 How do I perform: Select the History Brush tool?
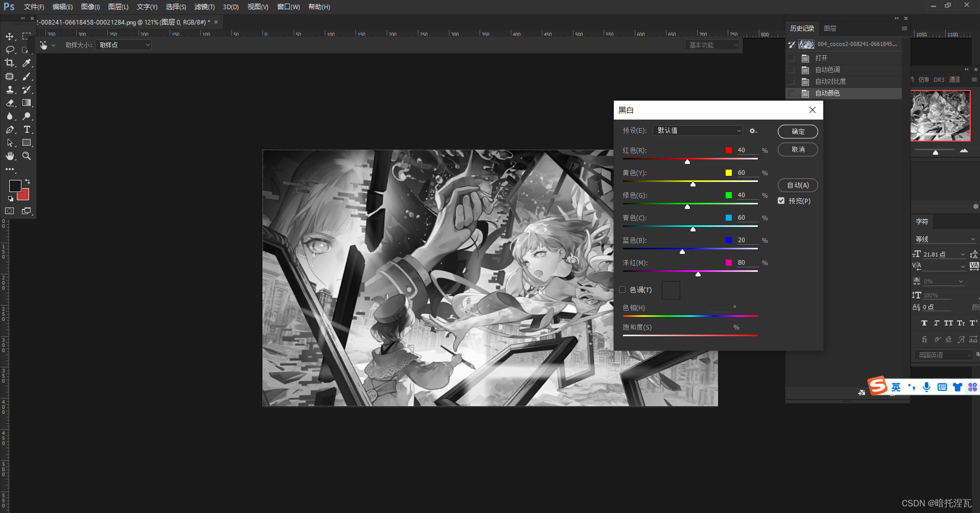[27, 89]
